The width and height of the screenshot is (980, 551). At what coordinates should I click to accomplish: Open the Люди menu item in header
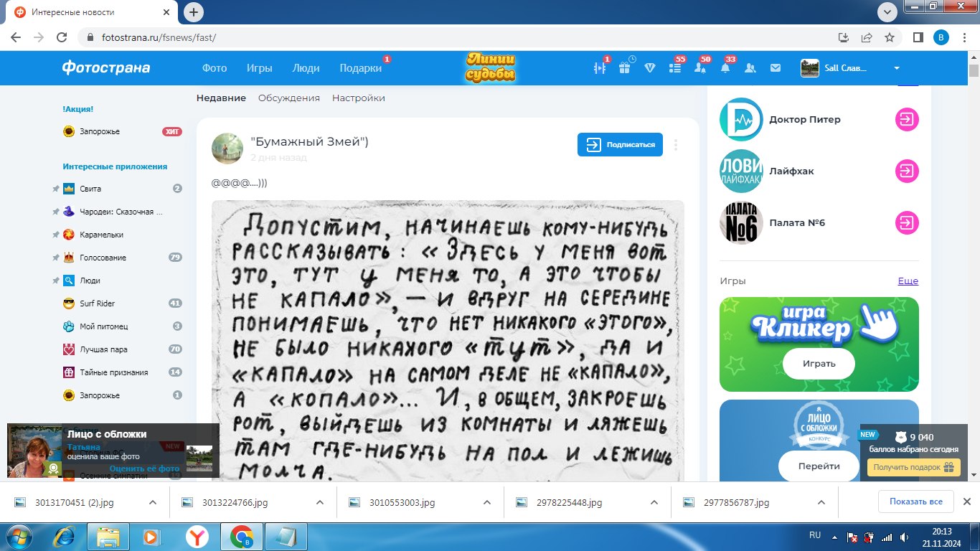pos(306,68)
